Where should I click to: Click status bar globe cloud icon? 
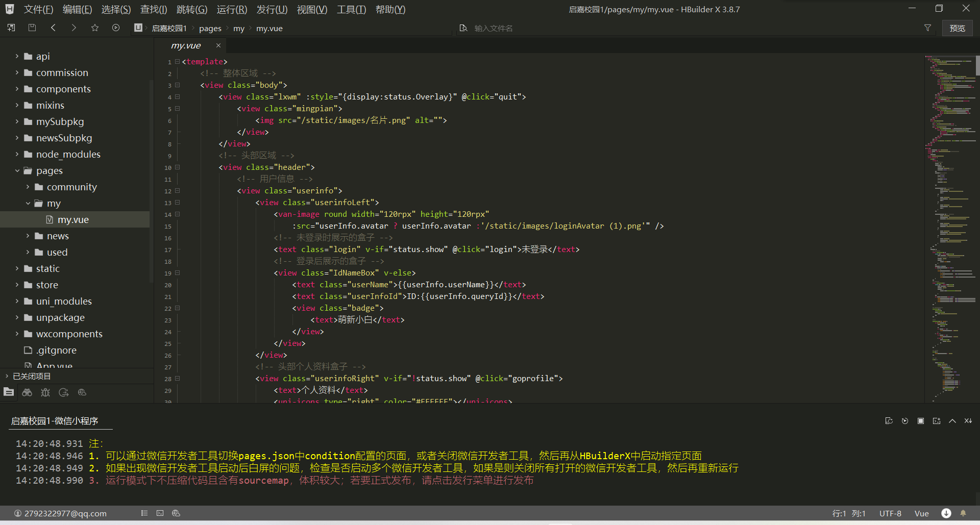coord(176,513)
